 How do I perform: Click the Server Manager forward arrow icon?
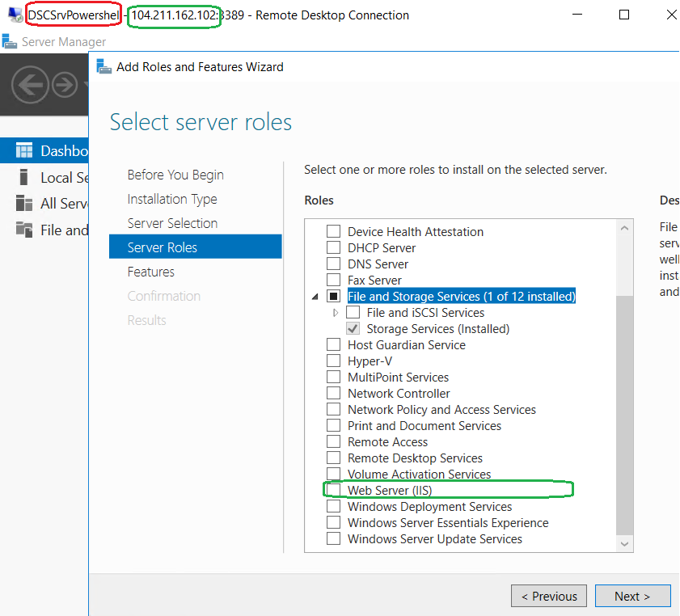[65, 84]
